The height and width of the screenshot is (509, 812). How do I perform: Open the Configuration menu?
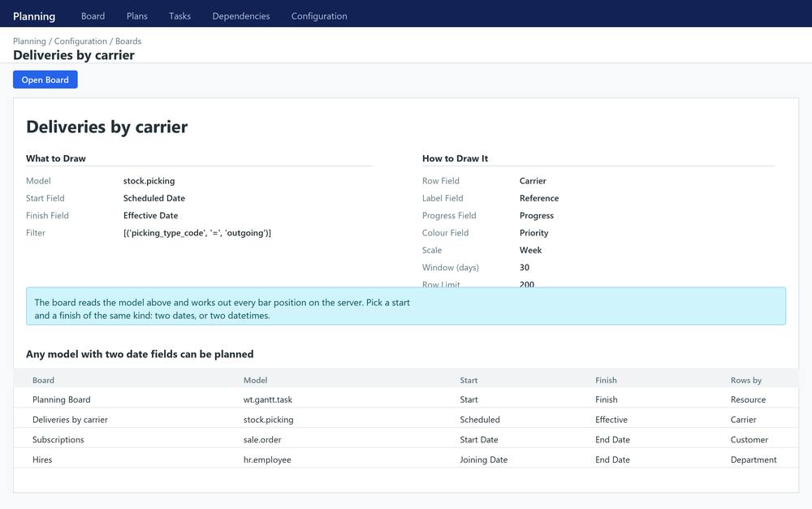pyautogui.click(x=319, y=16)
